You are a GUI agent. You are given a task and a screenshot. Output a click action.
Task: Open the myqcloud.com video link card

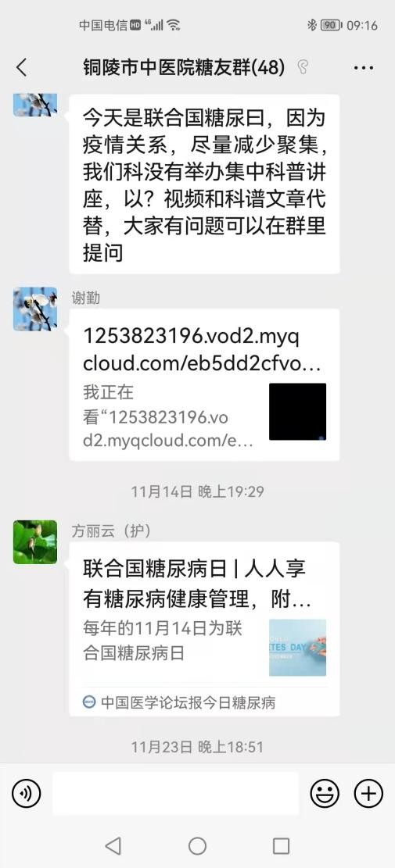pyautogui.click(x=204, y=384)
